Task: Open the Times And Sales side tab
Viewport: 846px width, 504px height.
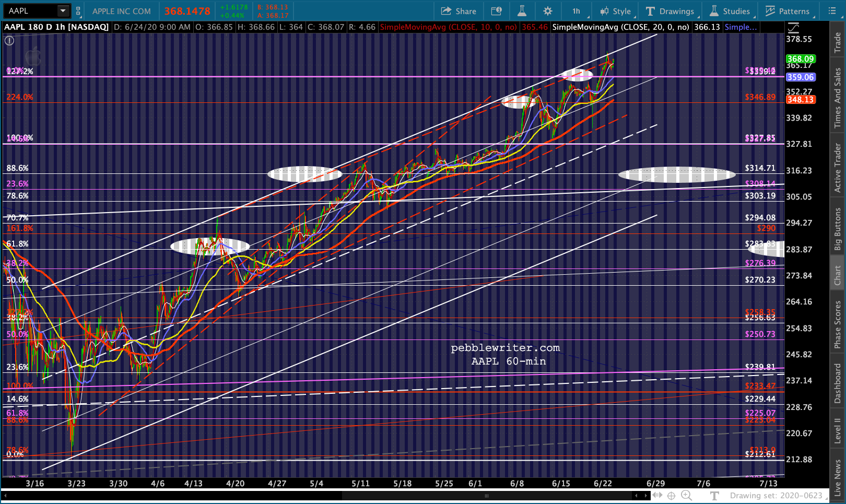Action: (x=838, y=98)
